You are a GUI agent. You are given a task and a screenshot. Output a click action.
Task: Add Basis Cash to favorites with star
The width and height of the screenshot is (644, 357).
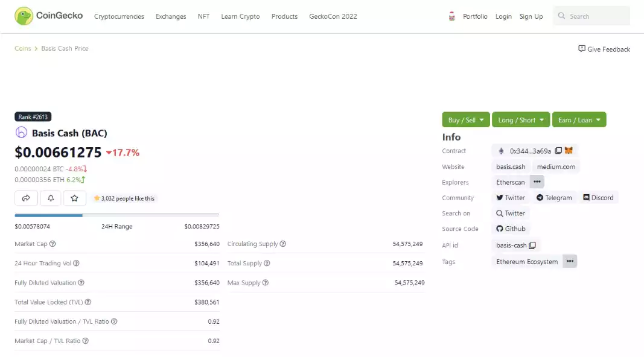pos(74,198)
